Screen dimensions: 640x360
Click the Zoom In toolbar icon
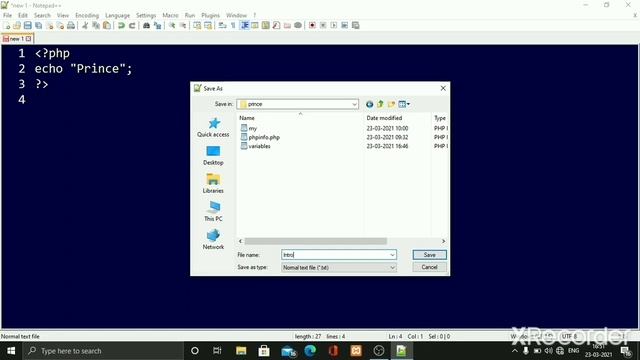coord(172,25)
